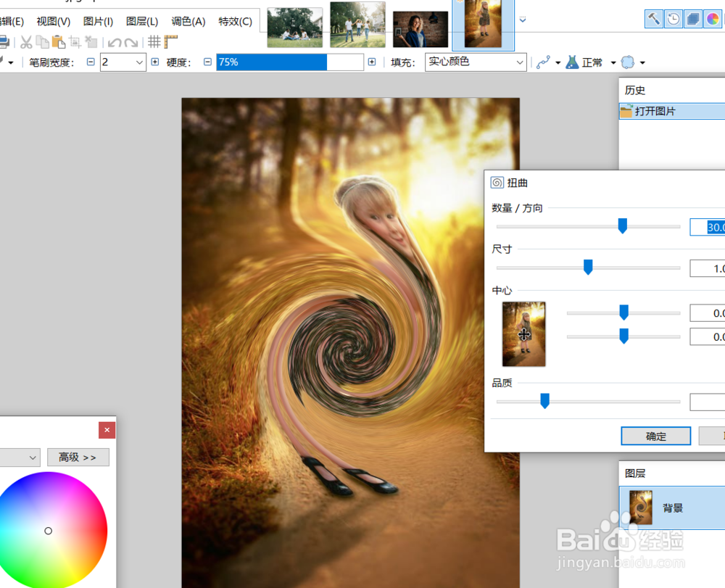Select the girl on path image thumbnail
This screenshot has height=588, width=725.
483,24
